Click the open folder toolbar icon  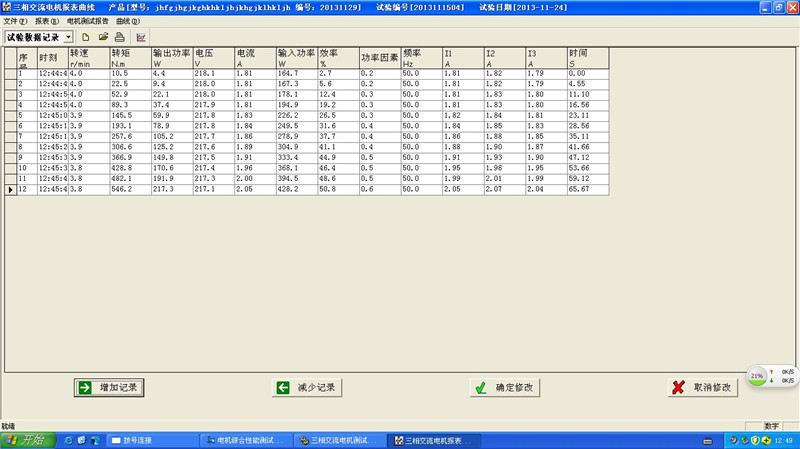tap(103, 37)
